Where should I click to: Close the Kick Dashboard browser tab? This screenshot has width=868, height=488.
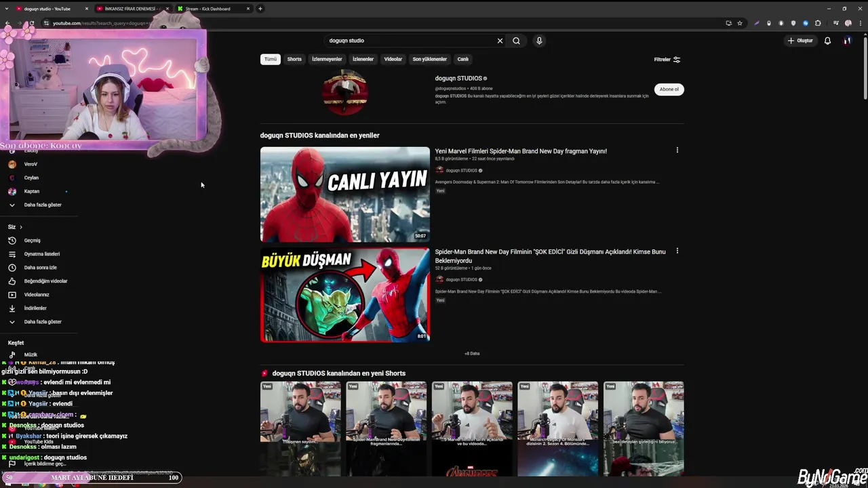click(248, 9)
